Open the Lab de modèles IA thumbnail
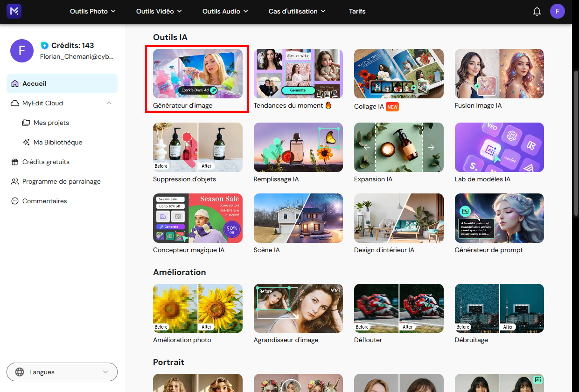579x392 pixels. point(499,147)
